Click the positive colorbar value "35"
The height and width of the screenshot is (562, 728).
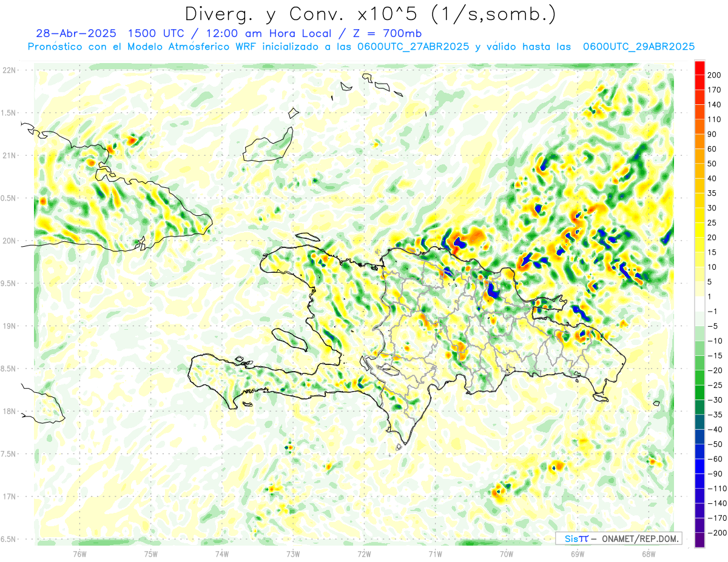coord(712,193)
